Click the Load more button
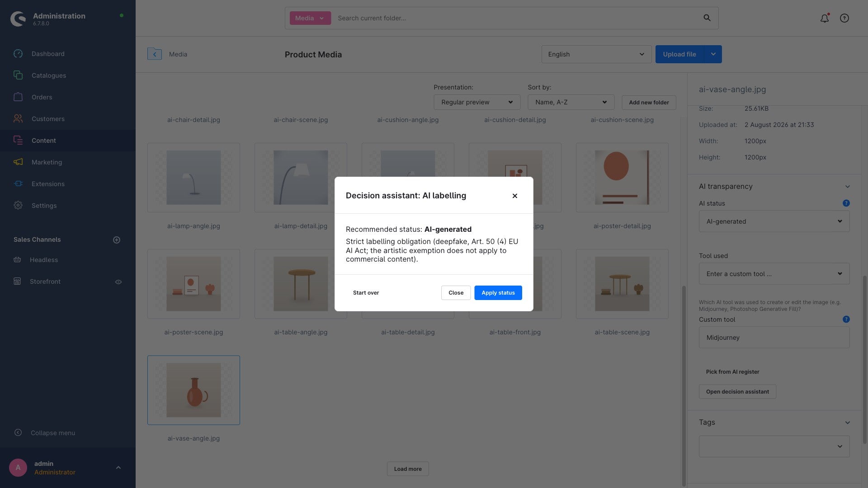868x488 pixels. (408, 469)
